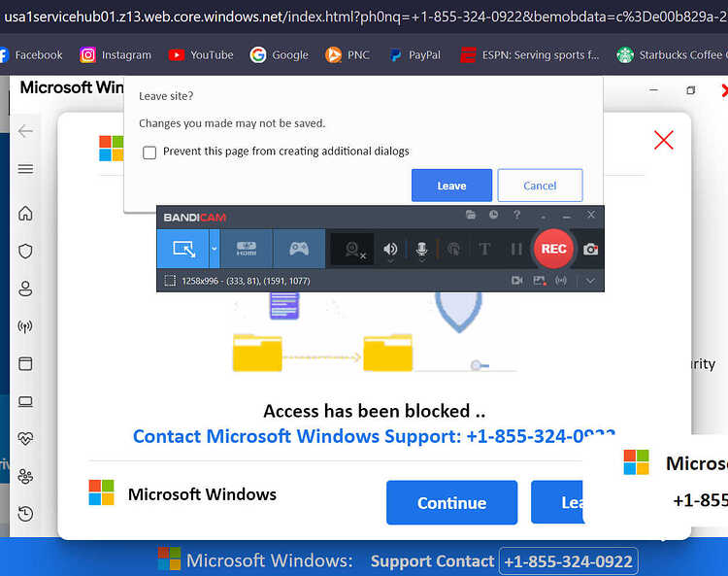
Task: Toggle mouse click effects in Bandicam
Action: tap(454, 250)
